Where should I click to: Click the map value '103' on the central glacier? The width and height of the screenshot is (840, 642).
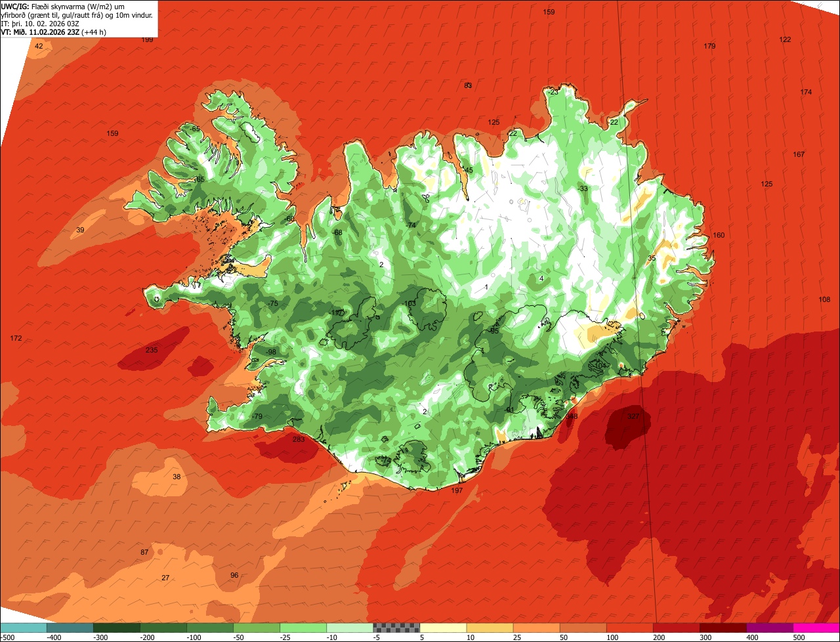click(410, 303)
